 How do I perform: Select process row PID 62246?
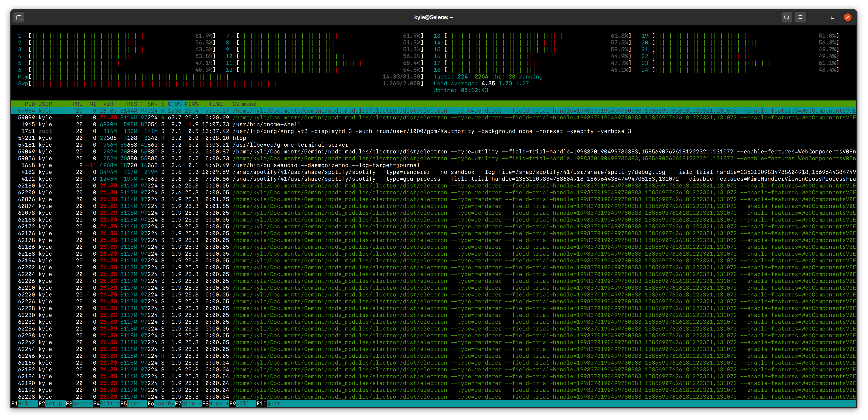point(433,356)
